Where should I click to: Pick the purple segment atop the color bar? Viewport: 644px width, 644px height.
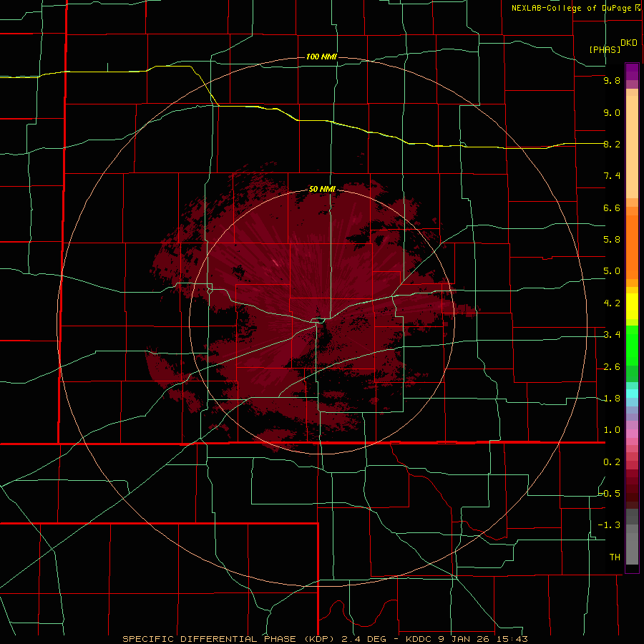click(632, 72)
